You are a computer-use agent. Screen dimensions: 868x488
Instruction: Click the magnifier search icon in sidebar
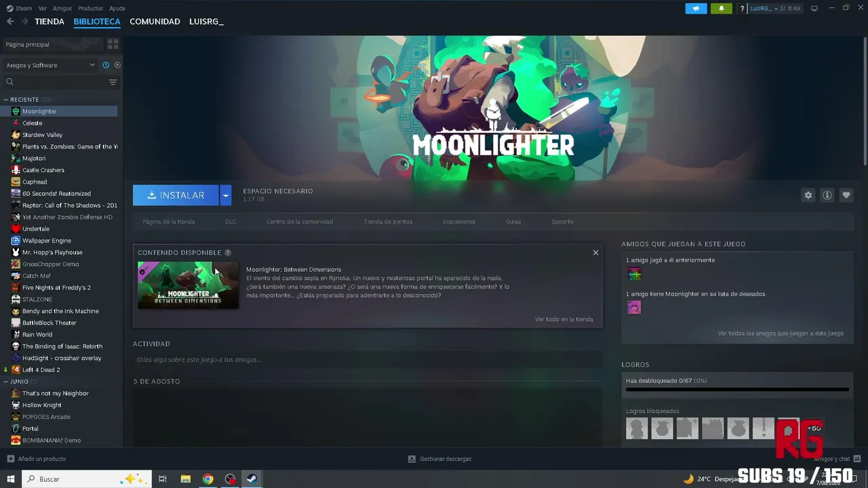click(x=9, y=82)
